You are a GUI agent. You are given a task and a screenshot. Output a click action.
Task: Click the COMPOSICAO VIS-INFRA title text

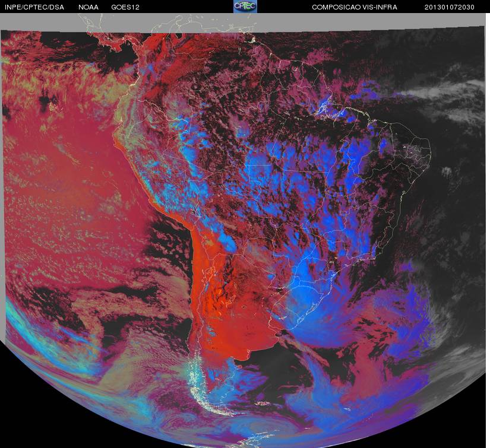355,7
